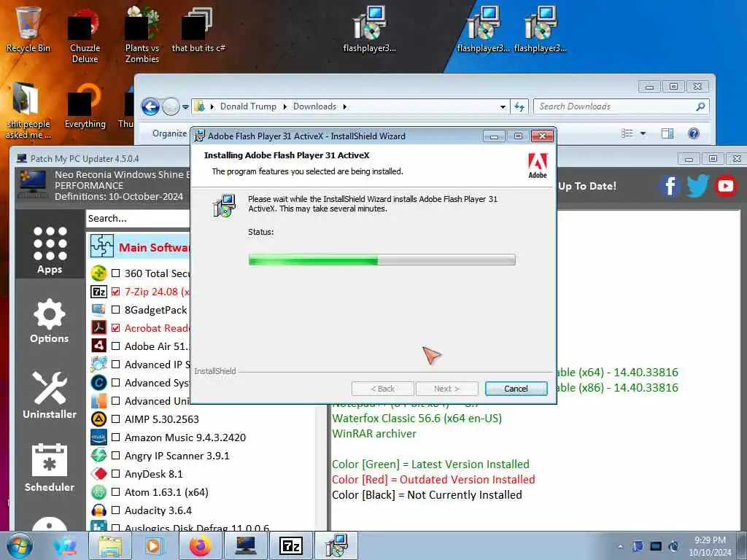Click the AnyDesk icon in list
The width and height of the screenshot is (747, 560).
(x=98, y=474)
